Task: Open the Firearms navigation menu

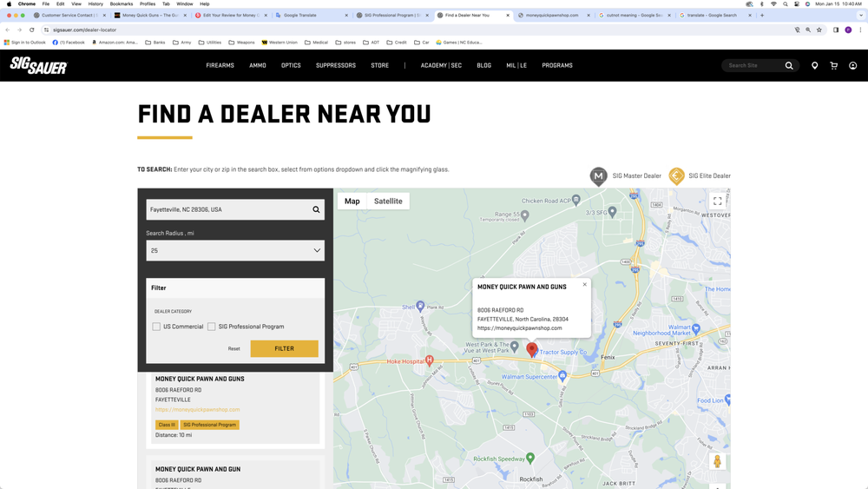Action: [x=220, y=66]
